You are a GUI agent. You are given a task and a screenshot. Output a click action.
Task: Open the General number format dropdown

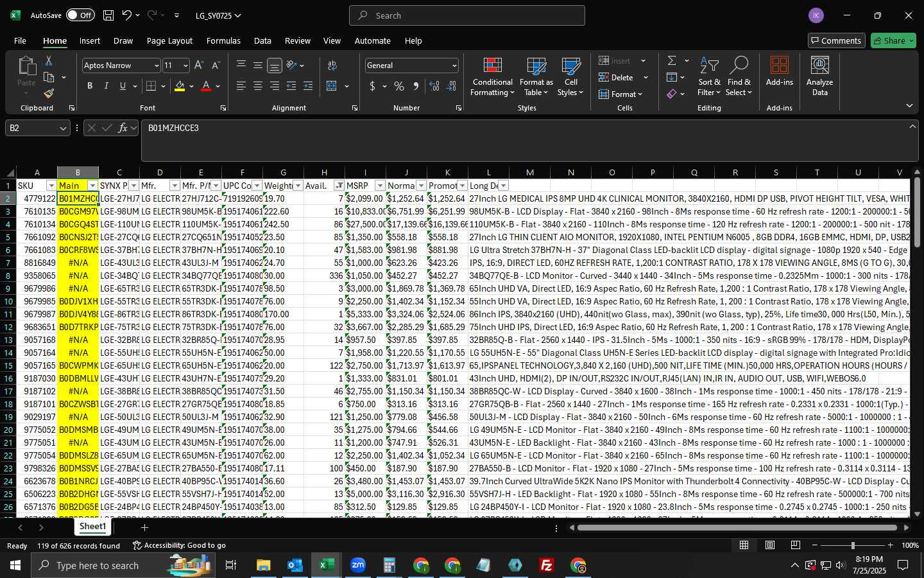pos(454,66)
